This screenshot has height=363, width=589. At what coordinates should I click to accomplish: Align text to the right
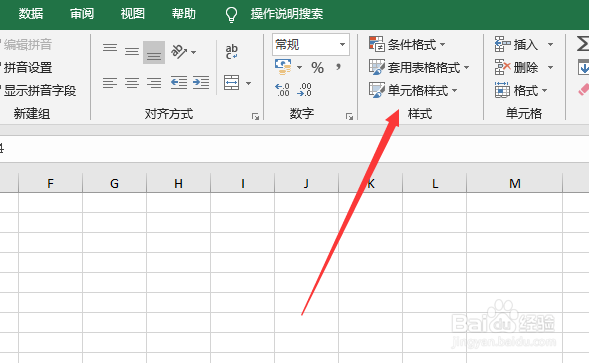[154, 82]
